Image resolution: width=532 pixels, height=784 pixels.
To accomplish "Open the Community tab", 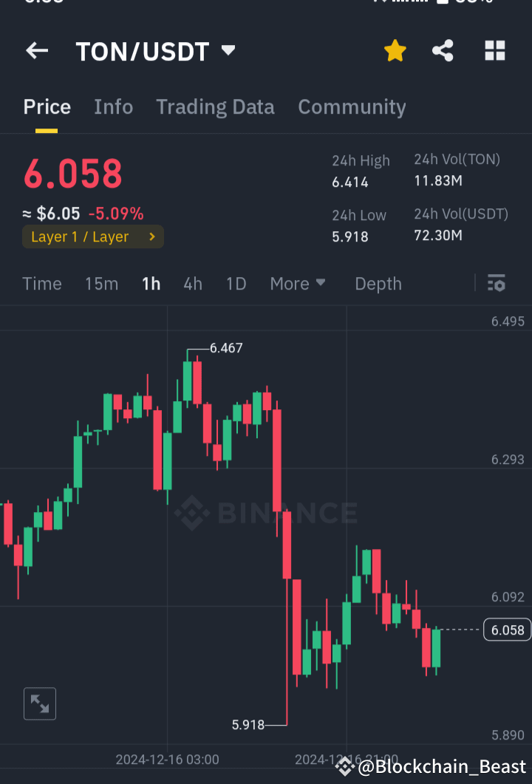I will tap(352, 106).
